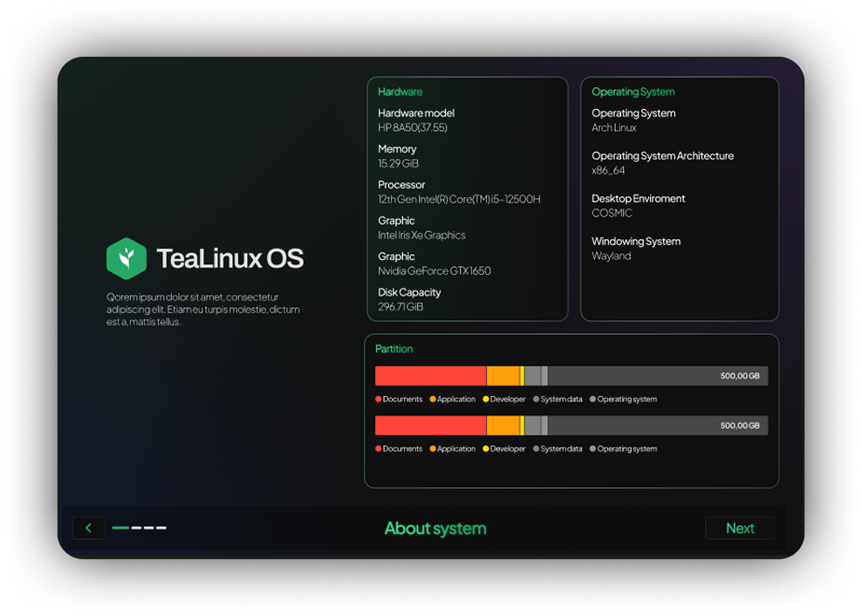862x616 pixels.
Task: Click the TeaLinux OS title text
Action: coord(229,258)
